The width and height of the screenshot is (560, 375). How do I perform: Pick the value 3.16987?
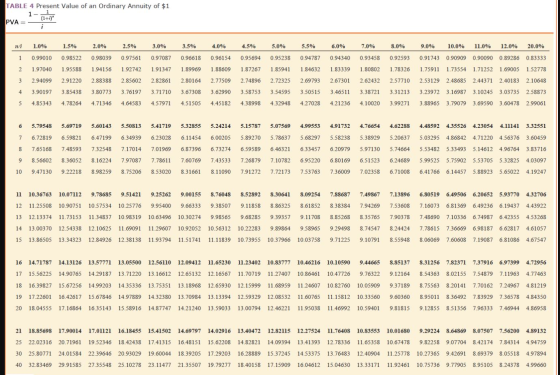[x=456, y=92]
